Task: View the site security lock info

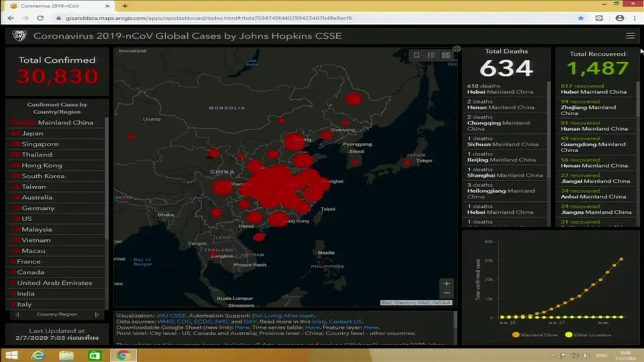Action: point(58,18)
